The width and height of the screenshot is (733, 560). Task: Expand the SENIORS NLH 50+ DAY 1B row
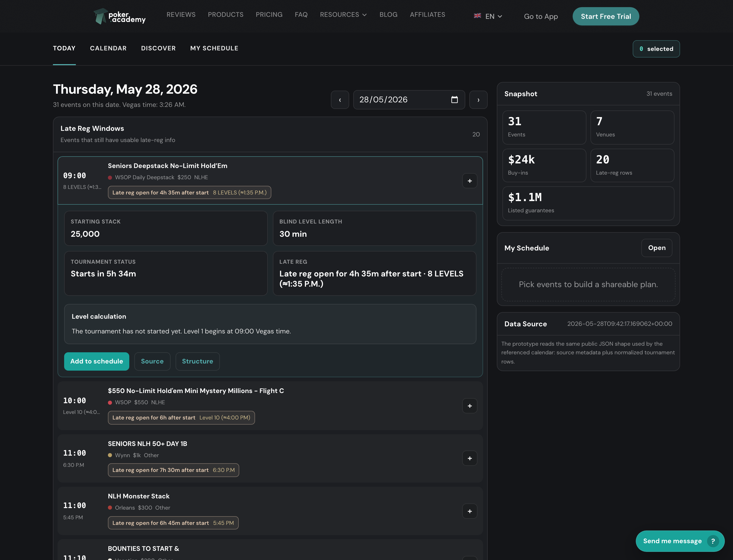click(x=270, y=458)
